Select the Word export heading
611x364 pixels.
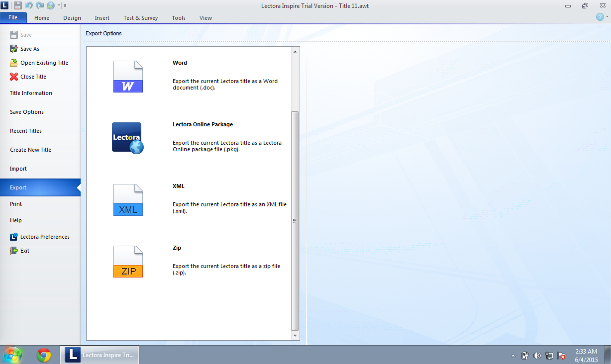click(x=180, y=63)
